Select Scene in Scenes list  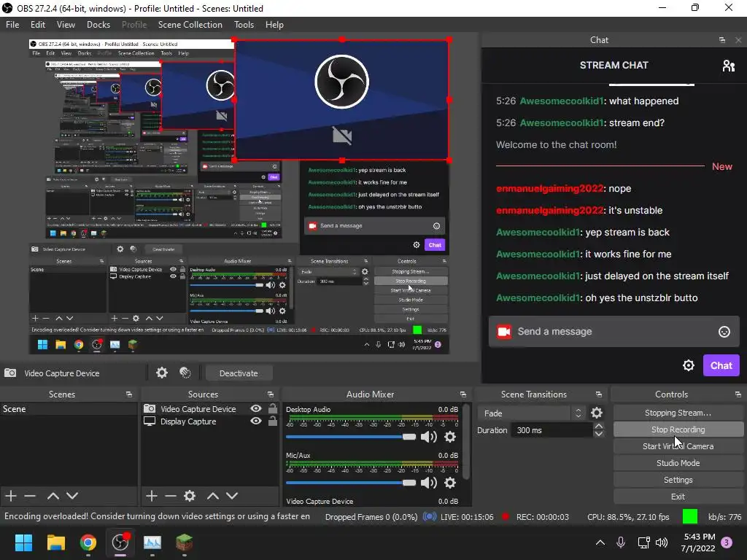coord(69,408)
